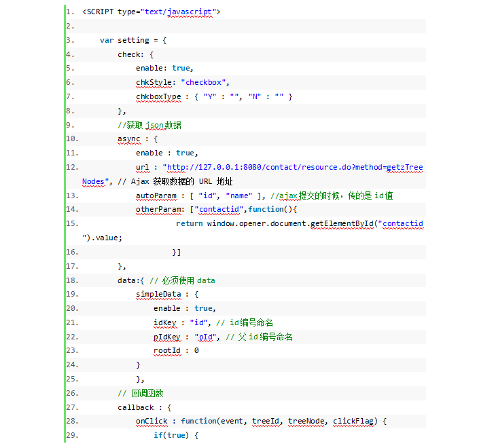This screenshot has height=448, width=496.
Task: Click line number 1 in the gutter
Action: [x=71, y=12]
